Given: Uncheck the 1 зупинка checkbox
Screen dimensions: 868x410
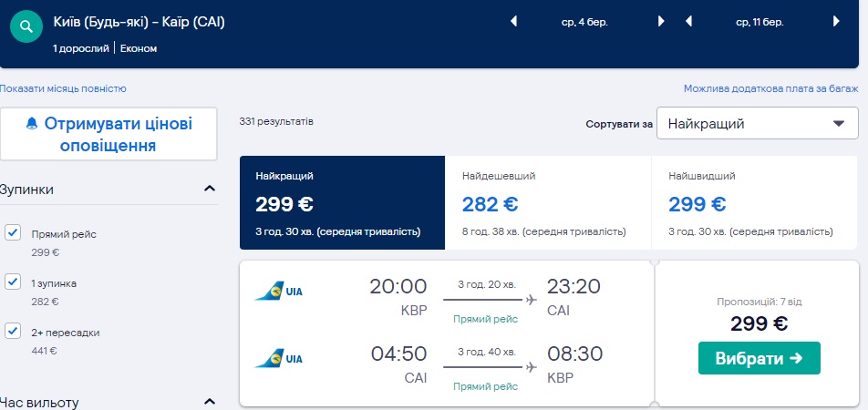Looking at the screenshot, I should [13, 282].
